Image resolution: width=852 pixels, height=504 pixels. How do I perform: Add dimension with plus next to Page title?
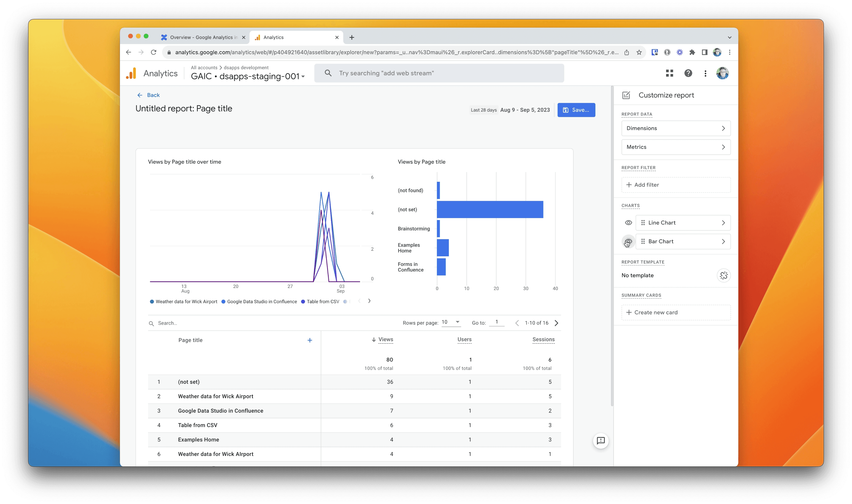309,340
